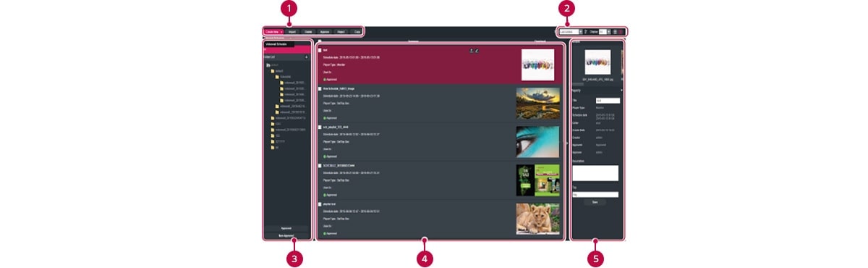The width and height of the screenshot is (868, 268).
Task: Click the Import button
Action: pos(292,32)
